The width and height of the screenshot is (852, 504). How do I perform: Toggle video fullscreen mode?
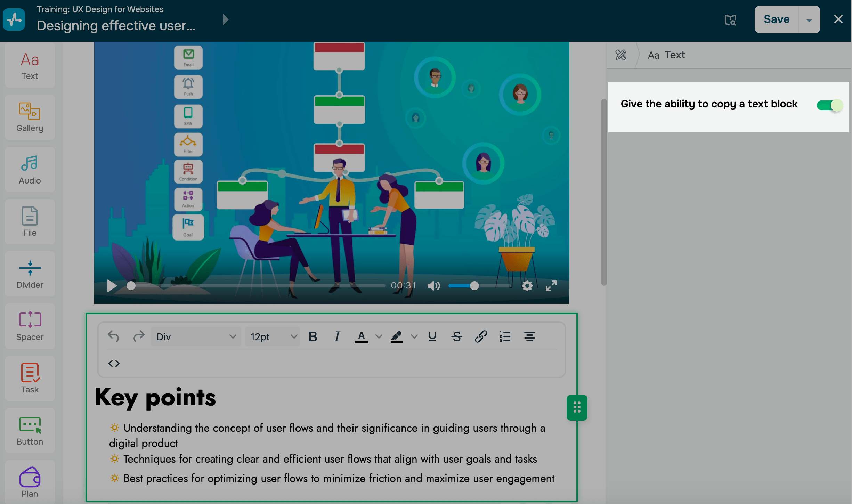pos(551,286)
